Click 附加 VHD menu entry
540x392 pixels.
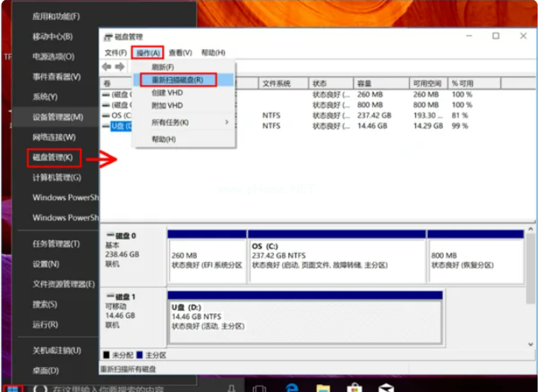pyautogui.click(x=167, y=106)
